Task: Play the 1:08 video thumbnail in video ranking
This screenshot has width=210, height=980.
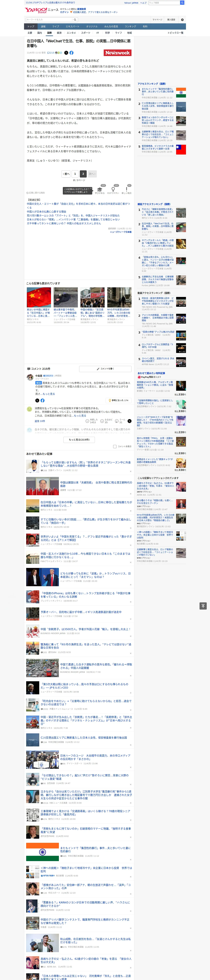Action: coord(181,302)
